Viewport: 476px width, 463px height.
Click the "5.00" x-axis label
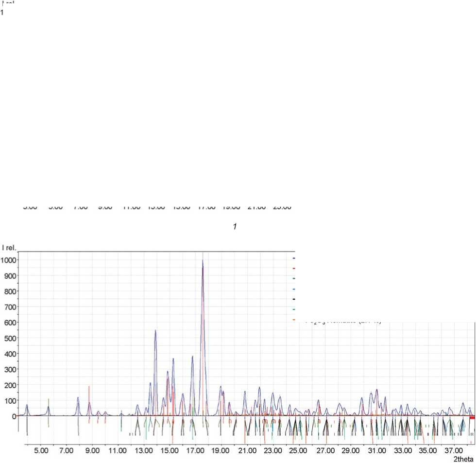tap(41, 450)
